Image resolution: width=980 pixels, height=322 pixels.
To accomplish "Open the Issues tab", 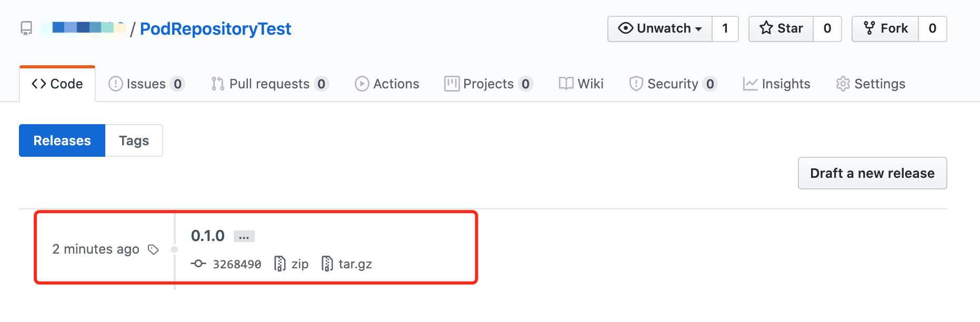I will (x=146, y=84).
